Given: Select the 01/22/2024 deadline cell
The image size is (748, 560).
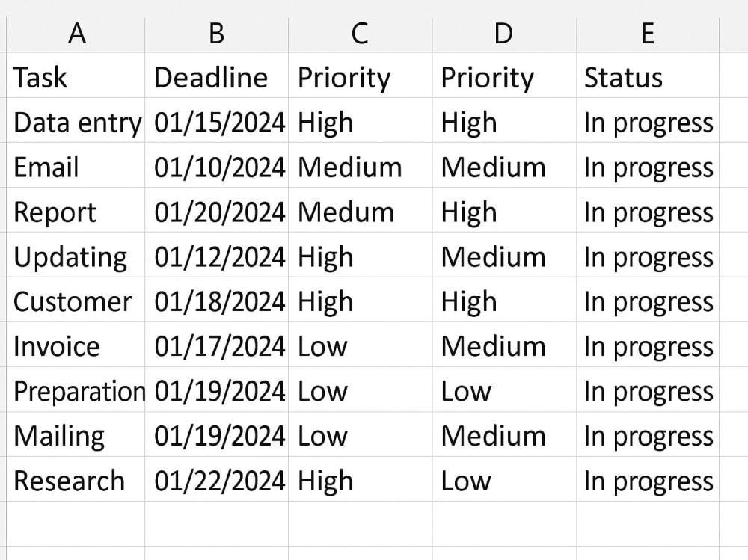Looking at the screenshot, I should click(x=217, y=479).
